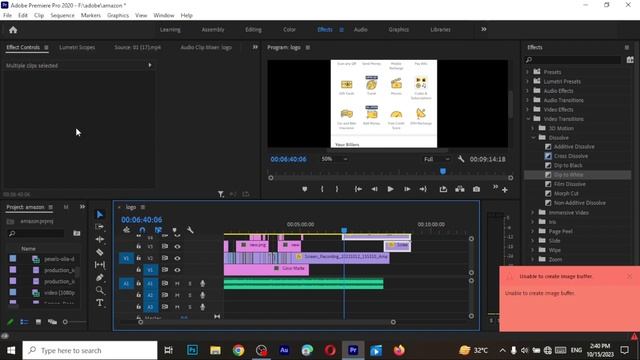The image size is (640, 360).
Task: Step back one frame in Program monitor
Action: [x=374, y=189]
